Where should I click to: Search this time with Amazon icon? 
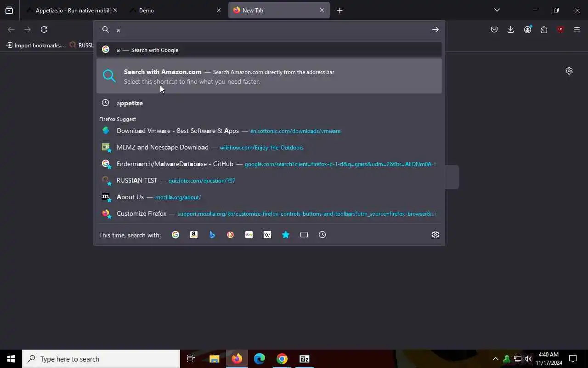click(x=194, y=235)
